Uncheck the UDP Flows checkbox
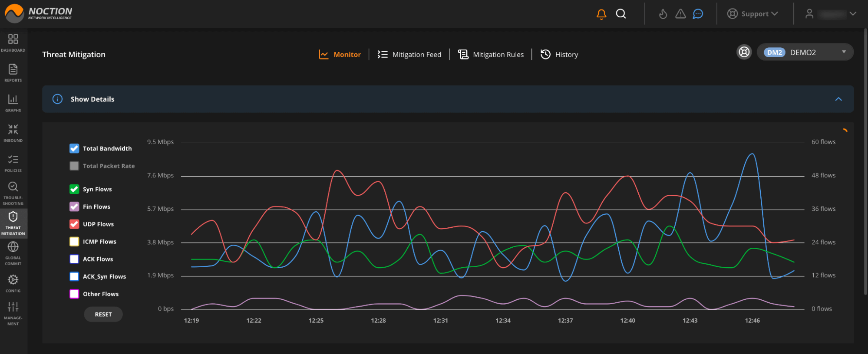Screen dimensions: 868x354 pyautogui.click(x=74, y=224)
